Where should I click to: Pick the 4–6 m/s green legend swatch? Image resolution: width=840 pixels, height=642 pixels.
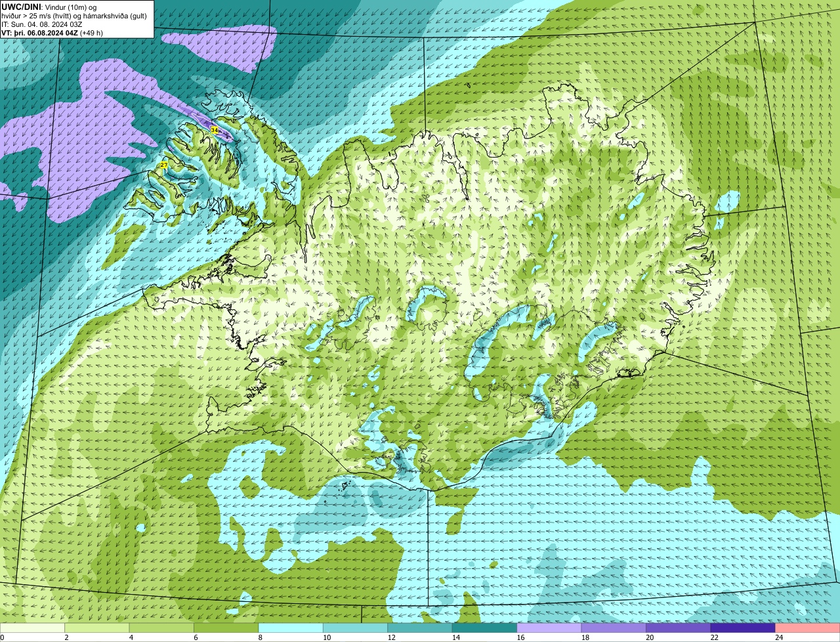coord(161,628)
